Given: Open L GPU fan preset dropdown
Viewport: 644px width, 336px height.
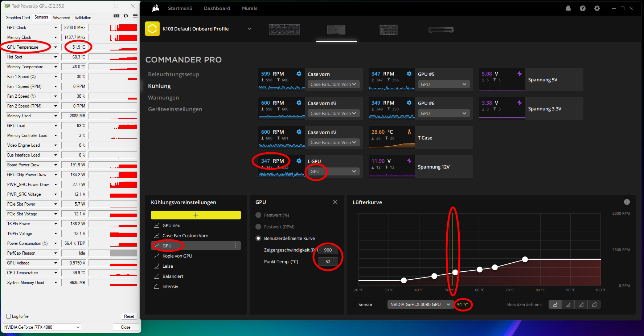Looking at the screenshot, I should (334, 171).
